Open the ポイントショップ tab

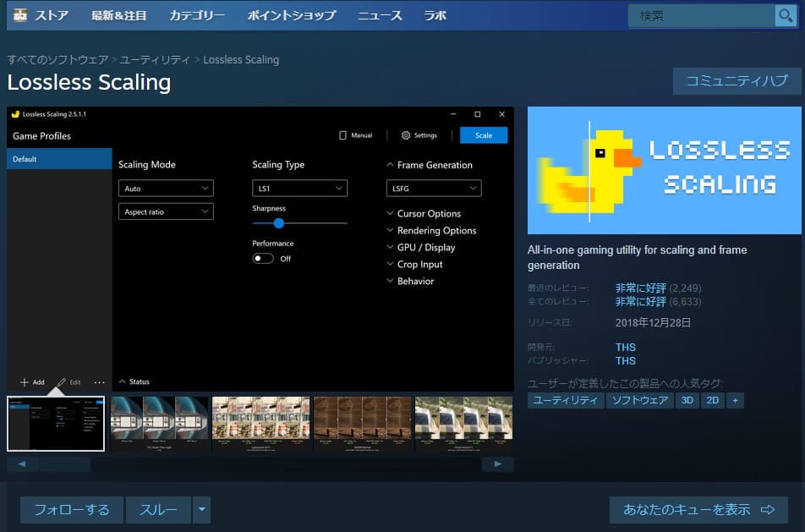pos(291,15)
